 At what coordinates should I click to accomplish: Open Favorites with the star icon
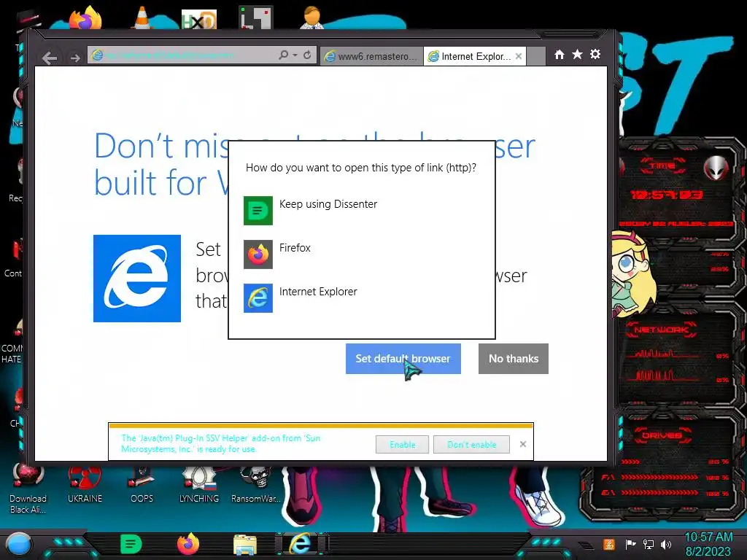pos(577,54)
